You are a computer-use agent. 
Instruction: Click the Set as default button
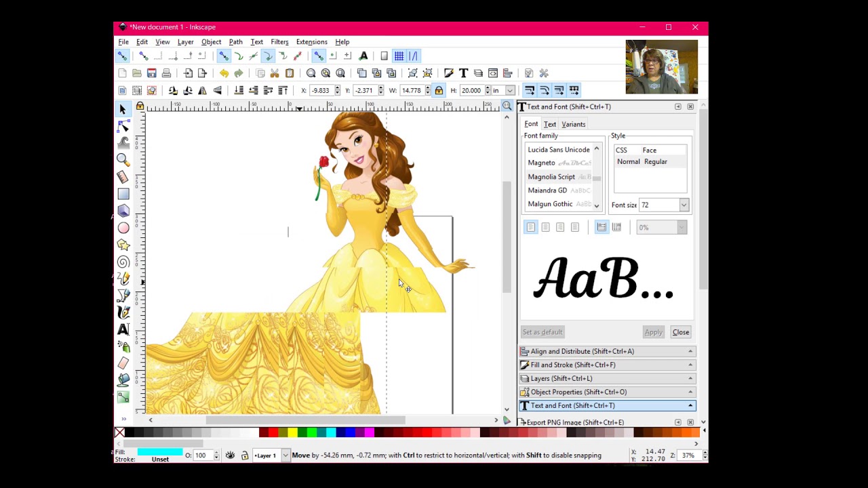click(542, 332)
